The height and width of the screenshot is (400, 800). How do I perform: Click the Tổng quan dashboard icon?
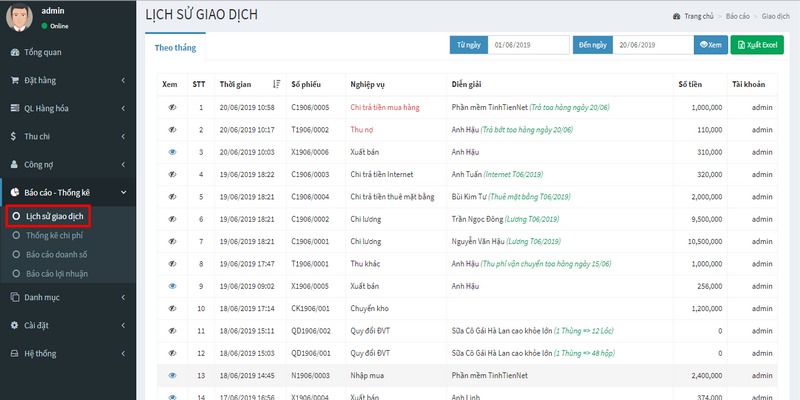14,52
